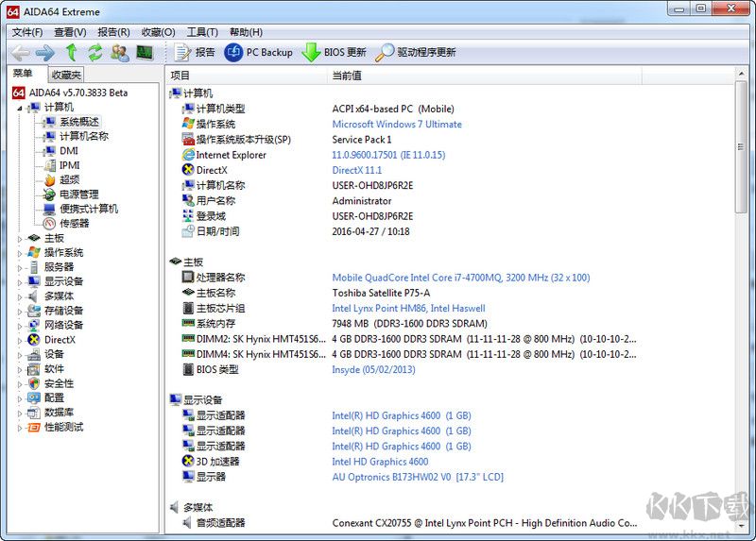
Task: Click the green forward navigation arrow
Action: 44,53
